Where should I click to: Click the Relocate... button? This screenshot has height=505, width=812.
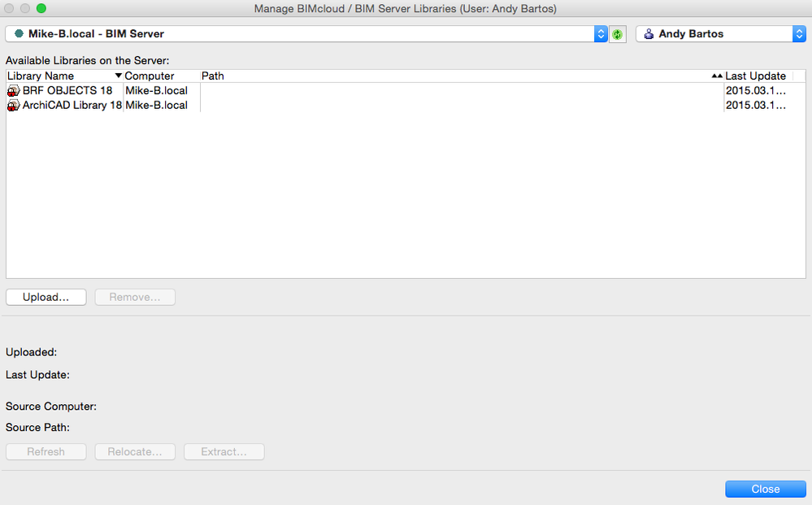pos(135,451)
